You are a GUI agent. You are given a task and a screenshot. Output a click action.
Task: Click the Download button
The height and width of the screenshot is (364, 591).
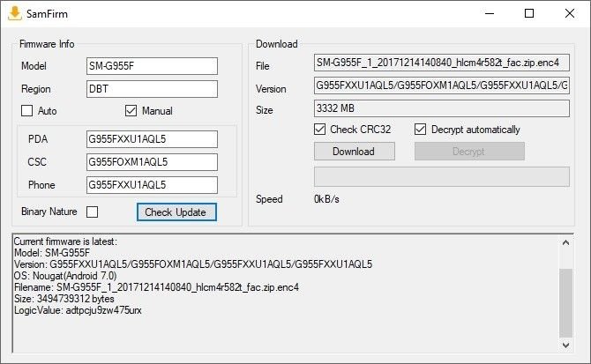[x=355, y=152]
